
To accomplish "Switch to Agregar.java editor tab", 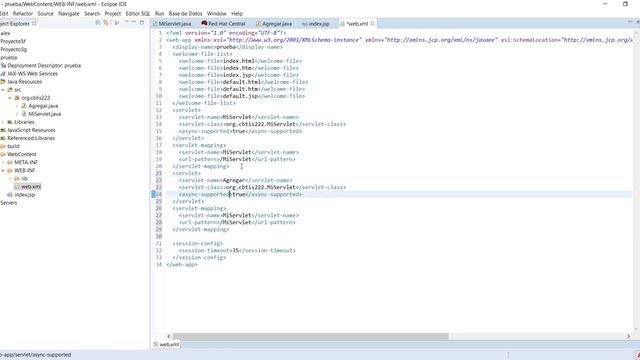I will tap(274, 24).
